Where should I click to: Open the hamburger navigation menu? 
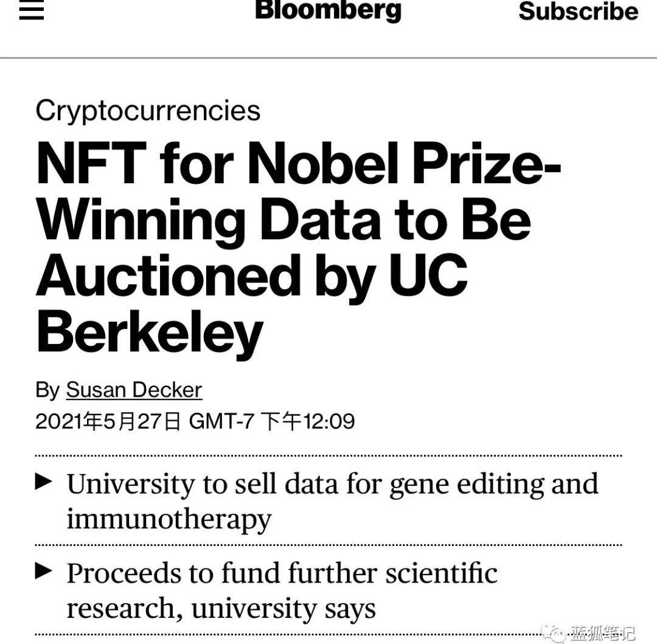point(32,11)
